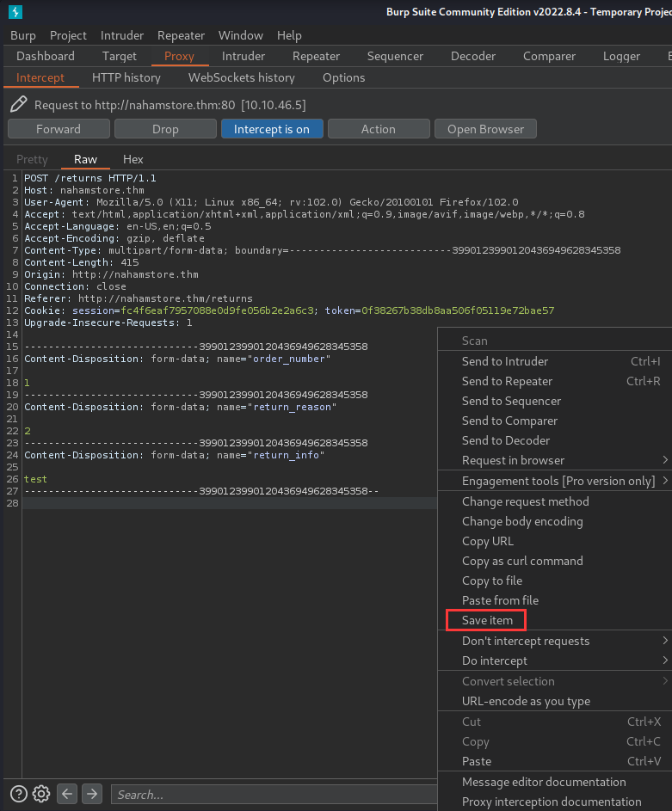Open search settings gear icon
Viewport: 672px width, 811px height.
[x=41, y=794]
